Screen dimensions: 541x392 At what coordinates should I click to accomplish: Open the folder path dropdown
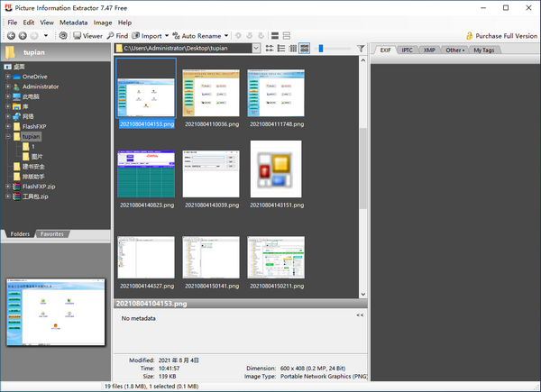(256, 48)
